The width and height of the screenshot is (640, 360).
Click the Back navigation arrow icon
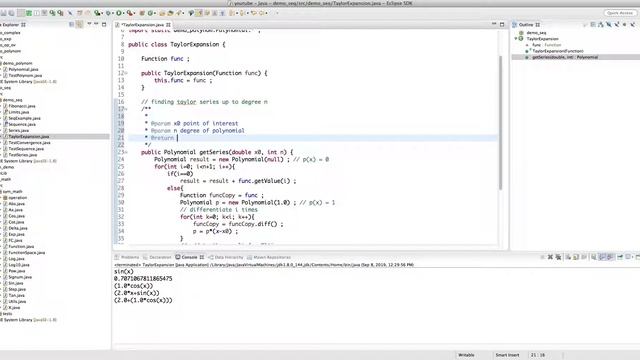click(262, 13)
